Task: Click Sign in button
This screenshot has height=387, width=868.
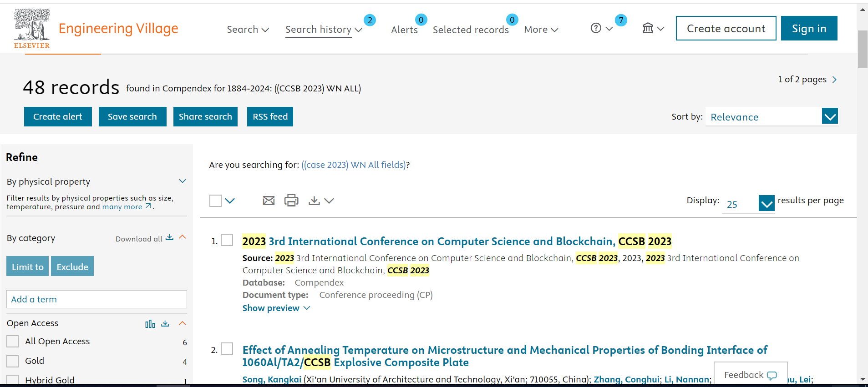Action: click(809, 28)
